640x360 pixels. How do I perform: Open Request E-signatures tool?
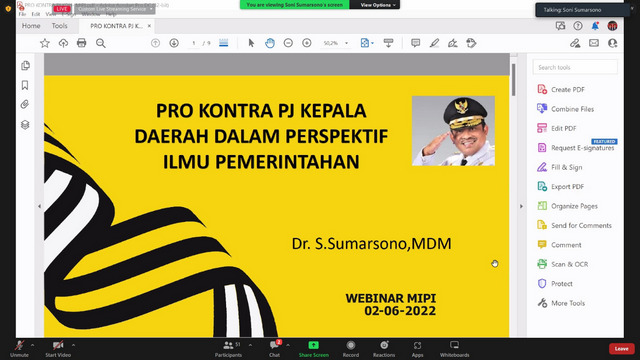(x=576, y=148)
